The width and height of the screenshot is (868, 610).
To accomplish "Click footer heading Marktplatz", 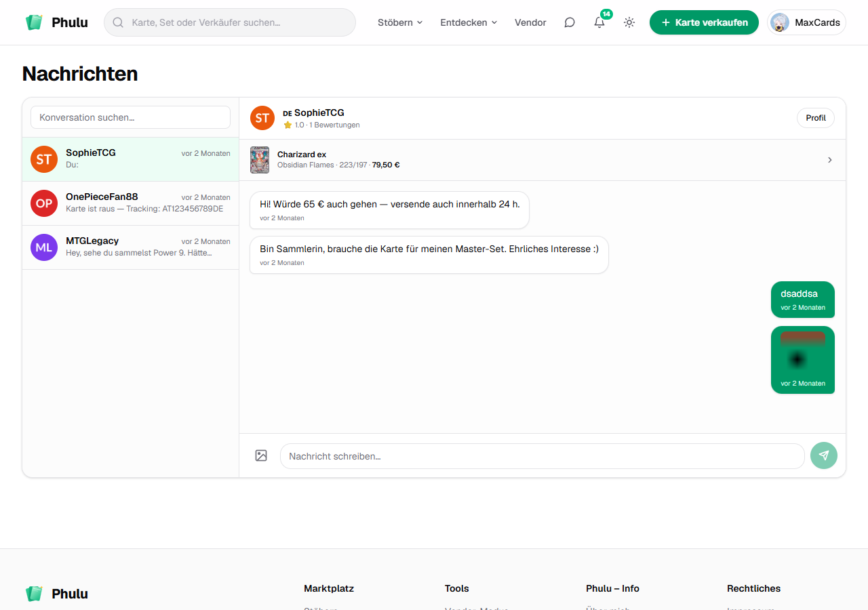I will (x=329, y=588).
